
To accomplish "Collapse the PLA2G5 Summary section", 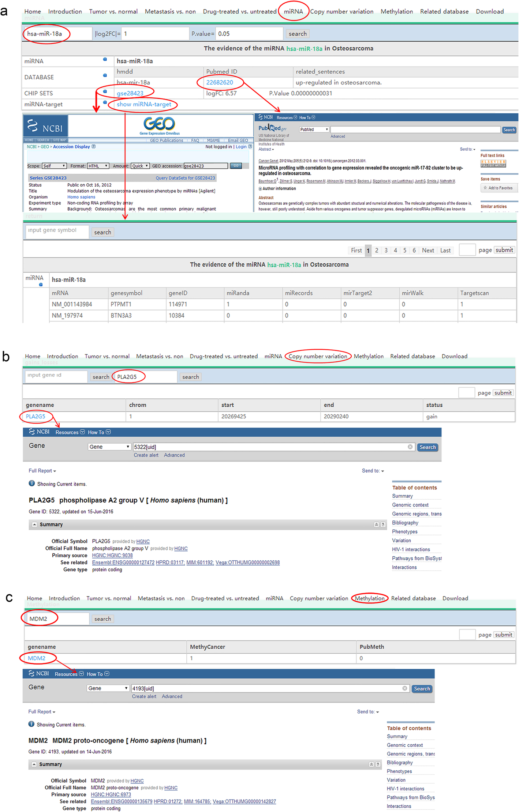I will 34,525.
